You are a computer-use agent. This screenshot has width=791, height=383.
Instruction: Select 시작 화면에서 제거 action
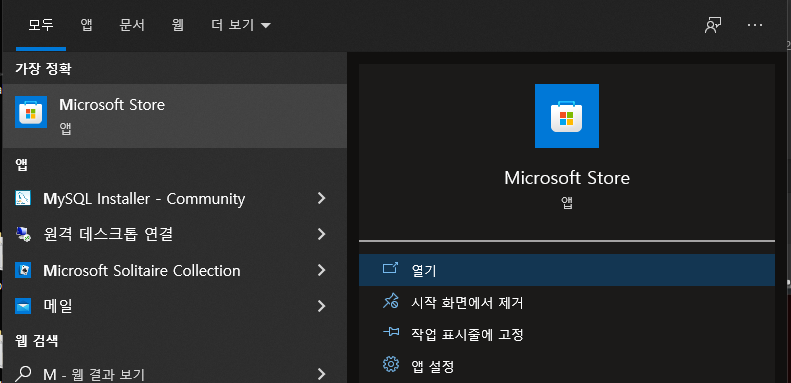click(x=567, y=302)
